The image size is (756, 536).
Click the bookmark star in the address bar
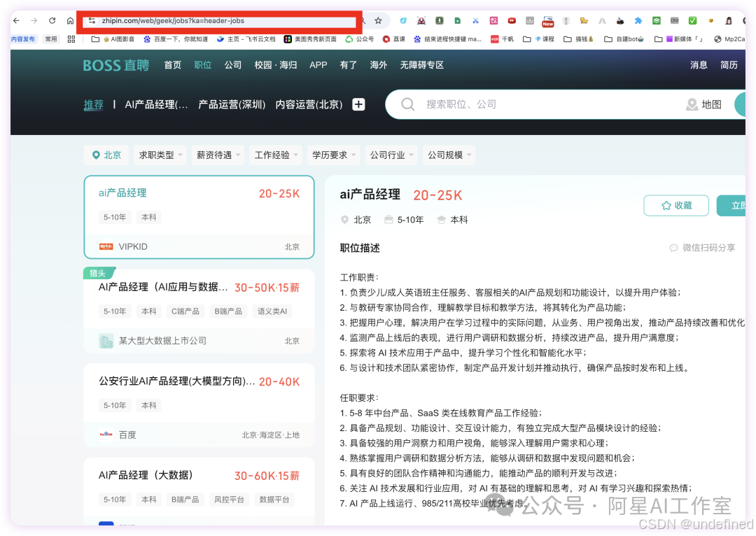(x=378, y=20)
